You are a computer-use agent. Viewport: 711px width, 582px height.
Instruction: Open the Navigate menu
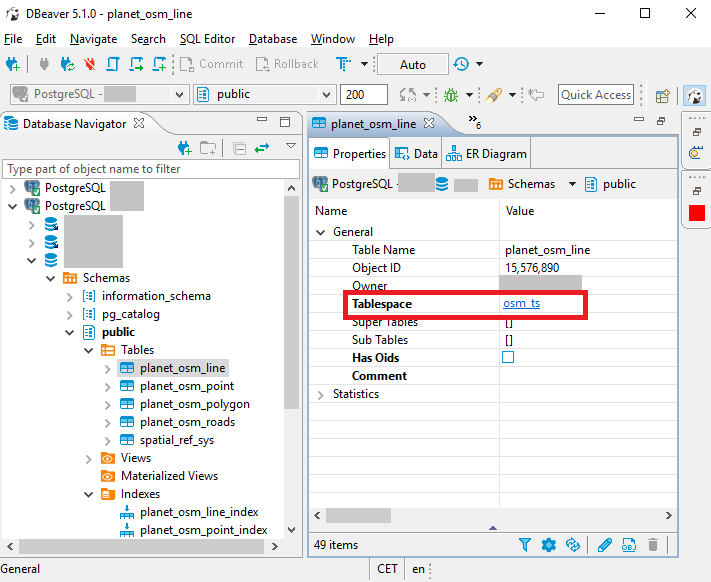click(x=93, y=39)
